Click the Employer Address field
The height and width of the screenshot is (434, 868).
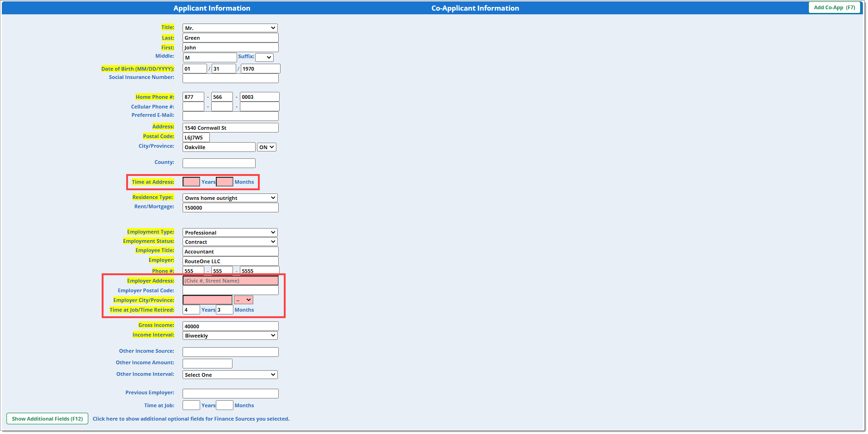pos(230,281)
